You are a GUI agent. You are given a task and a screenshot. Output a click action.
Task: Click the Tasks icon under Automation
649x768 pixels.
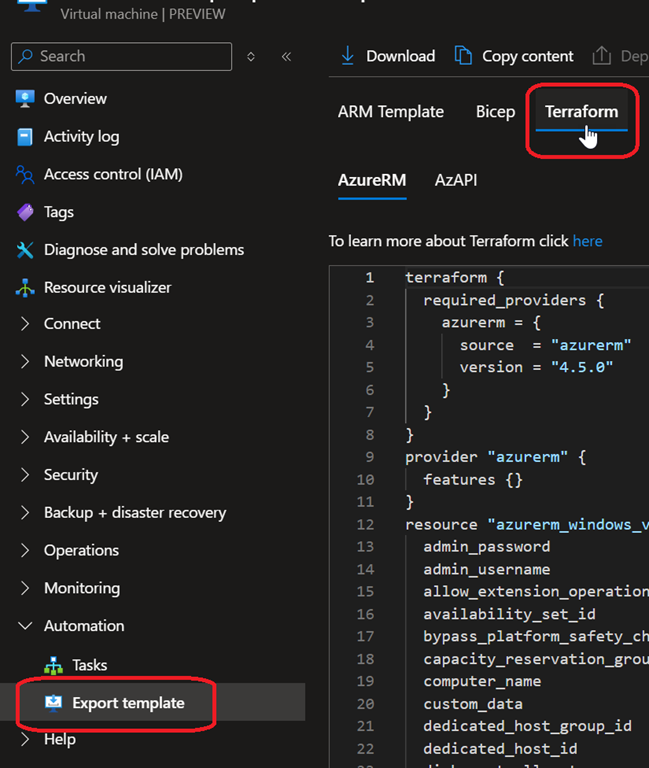pos(54,665)
